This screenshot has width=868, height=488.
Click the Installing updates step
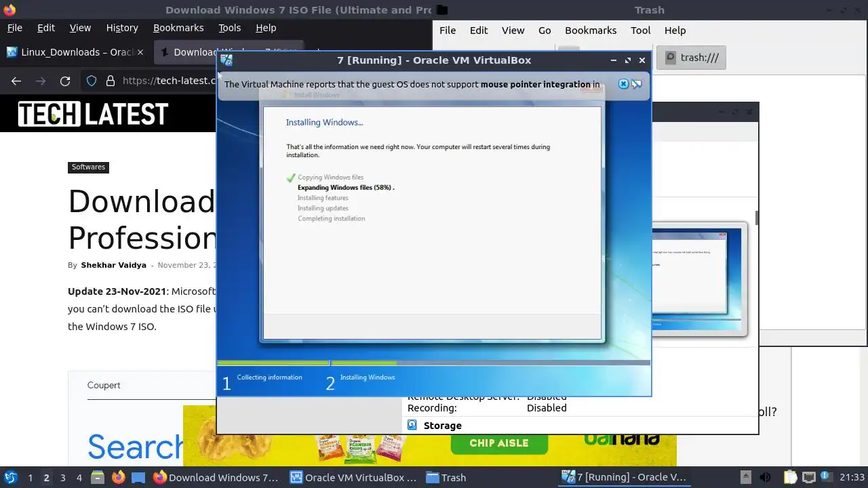(x=323, y=208)
